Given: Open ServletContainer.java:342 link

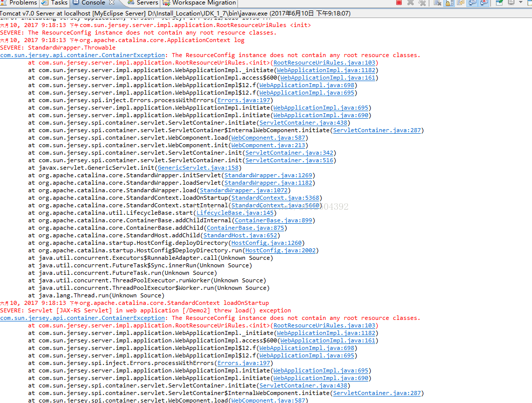Looking at the screenshot, I should click(x=289, y=153).
